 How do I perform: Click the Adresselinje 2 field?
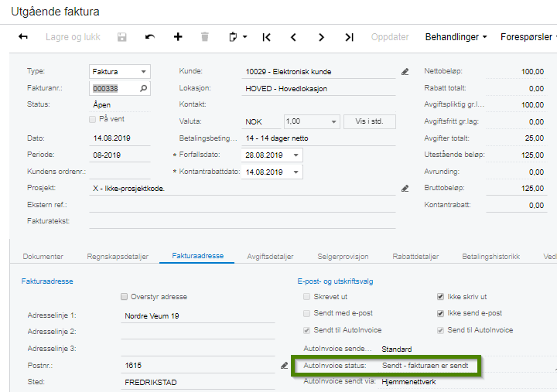[198, 332]
